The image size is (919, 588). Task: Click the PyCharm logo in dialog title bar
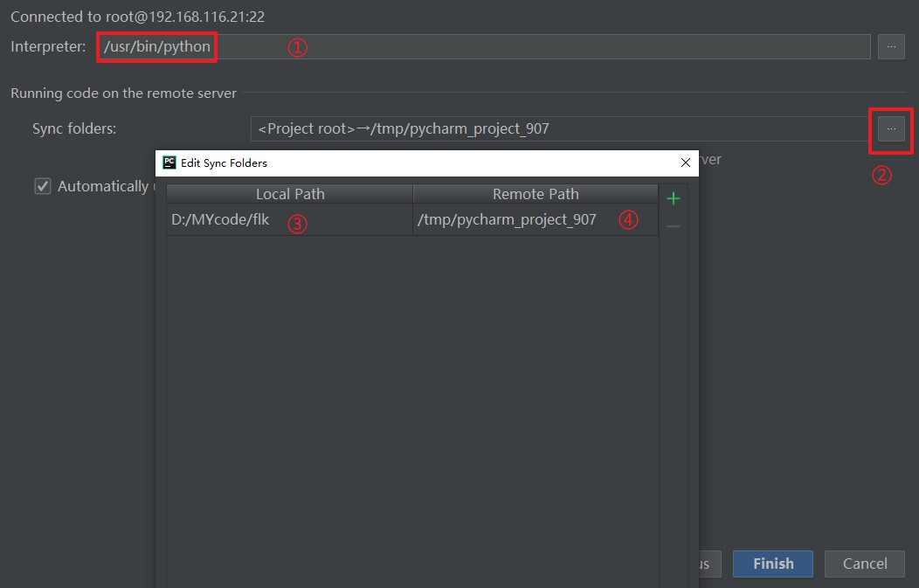tap(168, 163)
